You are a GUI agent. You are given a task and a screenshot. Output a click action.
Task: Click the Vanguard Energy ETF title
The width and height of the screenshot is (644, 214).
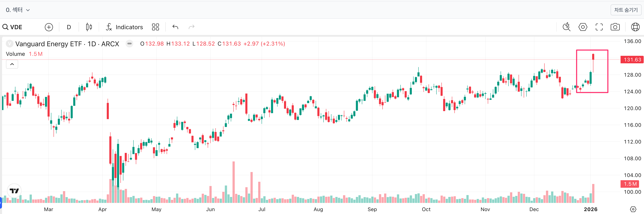(48, 44)
